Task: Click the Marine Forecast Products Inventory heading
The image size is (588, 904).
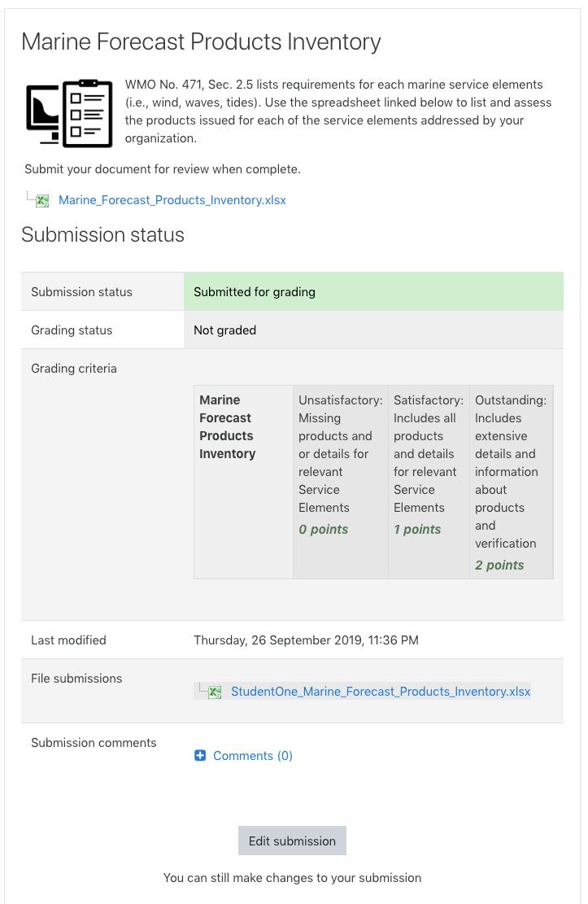Action: click(x=201, y=42)
